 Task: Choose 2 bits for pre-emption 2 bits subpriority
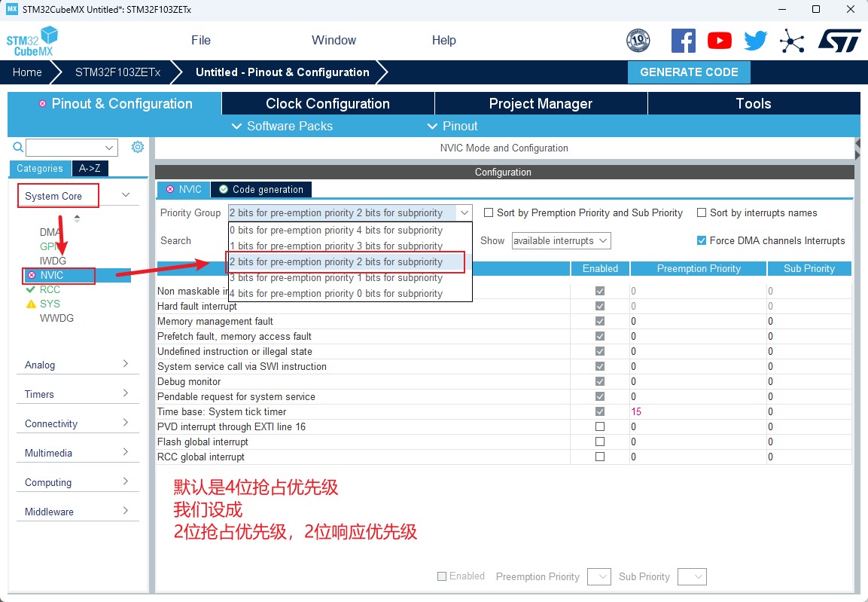(x=350, y=261)
